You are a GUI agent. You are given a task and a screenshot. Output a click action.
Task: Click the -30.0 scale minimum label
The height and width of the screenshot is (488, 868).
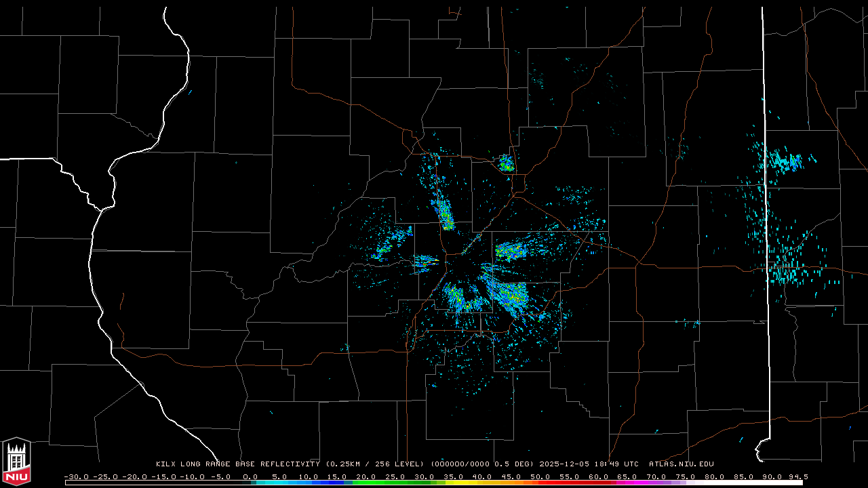[x=76, y=476]
